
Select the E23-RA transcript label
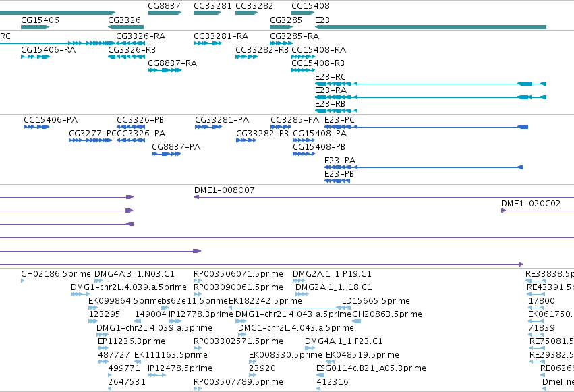click(x=331, y=90)
